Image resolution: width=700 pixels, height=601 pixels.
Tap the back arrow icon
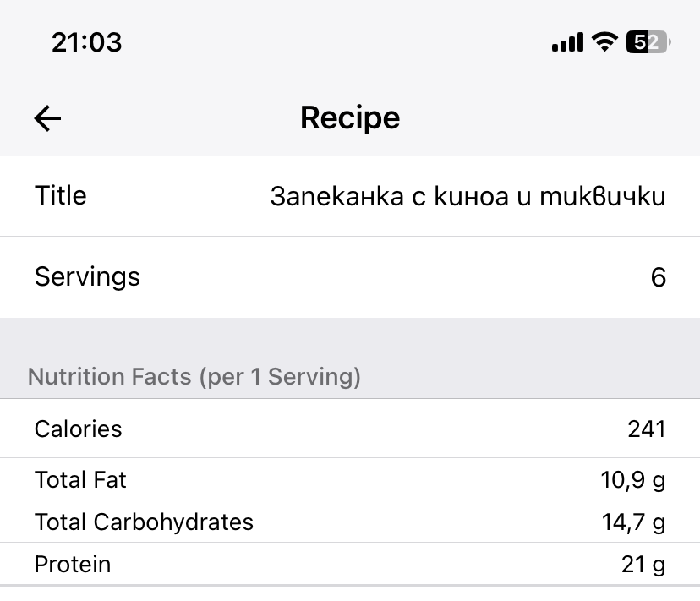point(48,119)
